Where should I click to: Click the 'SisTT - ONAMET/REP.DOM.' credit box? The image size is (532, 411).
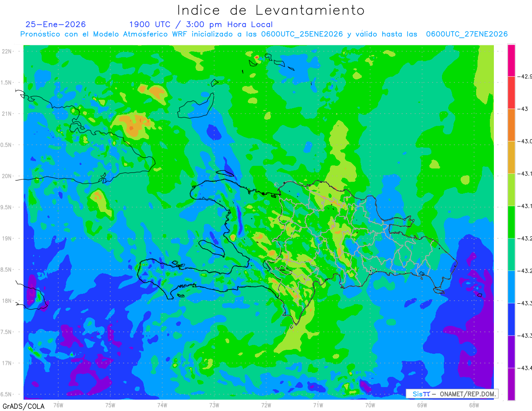(452, 394)
